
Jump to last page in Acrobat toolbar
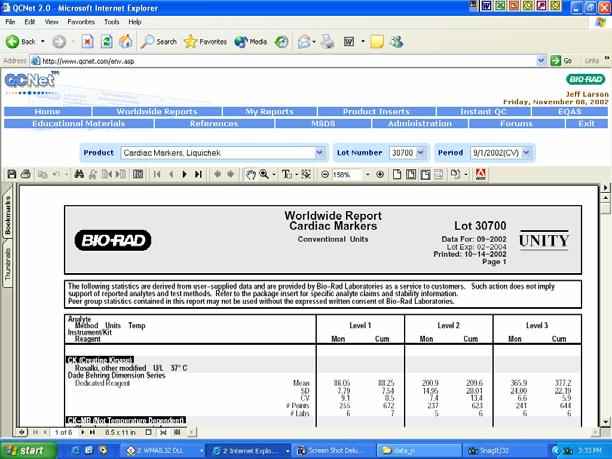tap(198, 174)
